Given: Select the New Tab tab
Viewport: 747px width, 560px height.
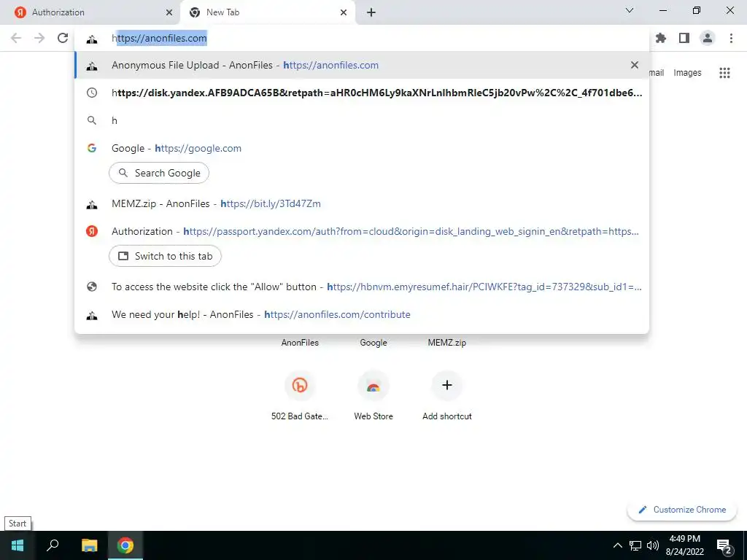Looking at the screenshot, I should coord(268,12).
